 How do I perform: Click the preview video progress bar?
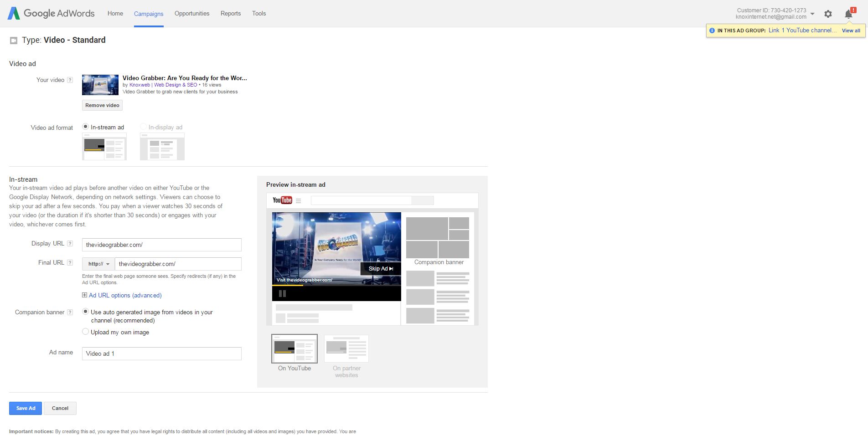(x=336, y=286)
